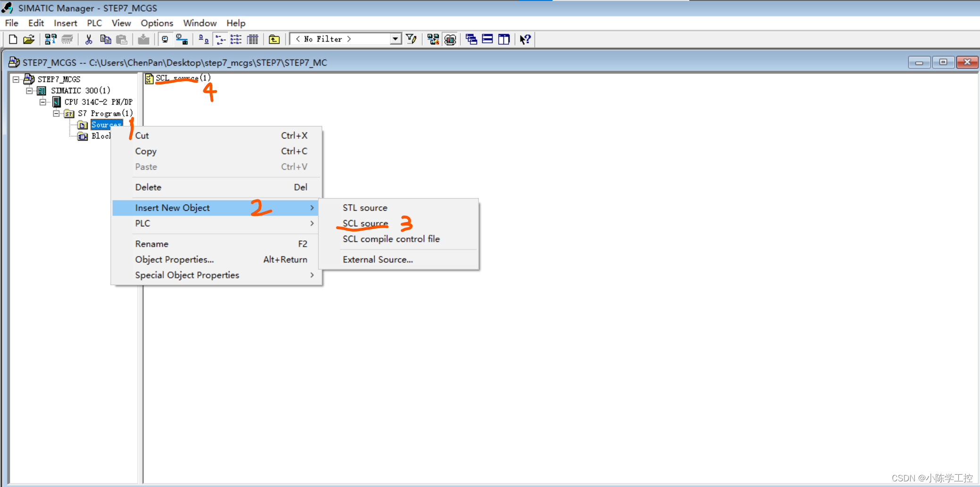Set Small Icons view in toolbar
Viewport: 980px width, 487px height.
(x=220, y=39)
